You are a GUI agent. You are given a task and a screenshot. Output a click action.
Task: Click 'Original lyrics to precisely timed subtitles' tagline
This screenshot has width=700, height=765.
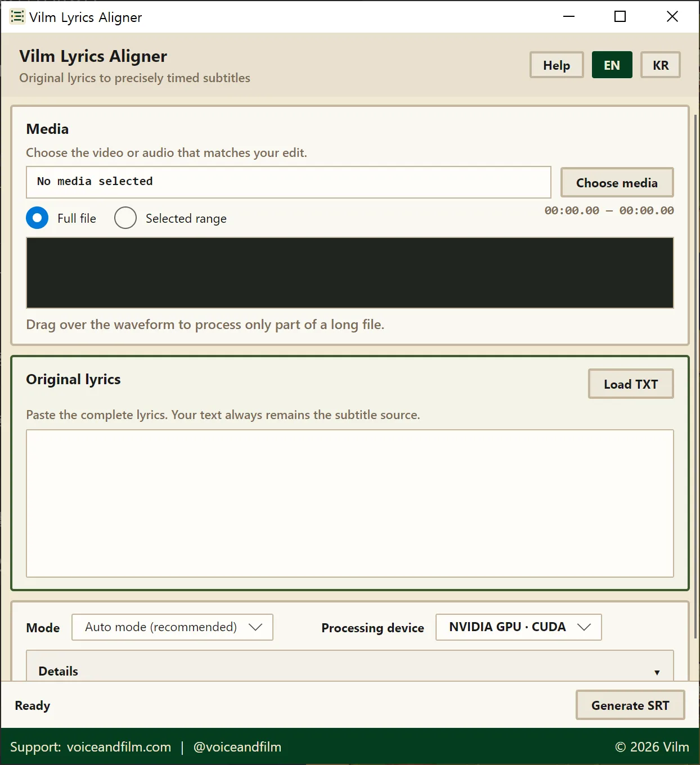[134, 78]
